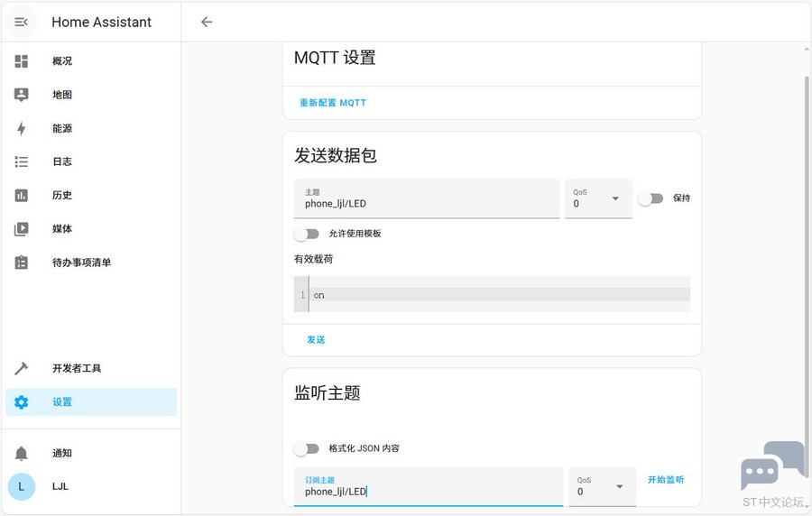Collapse the sidebar with the menu icon

point(22,23)
